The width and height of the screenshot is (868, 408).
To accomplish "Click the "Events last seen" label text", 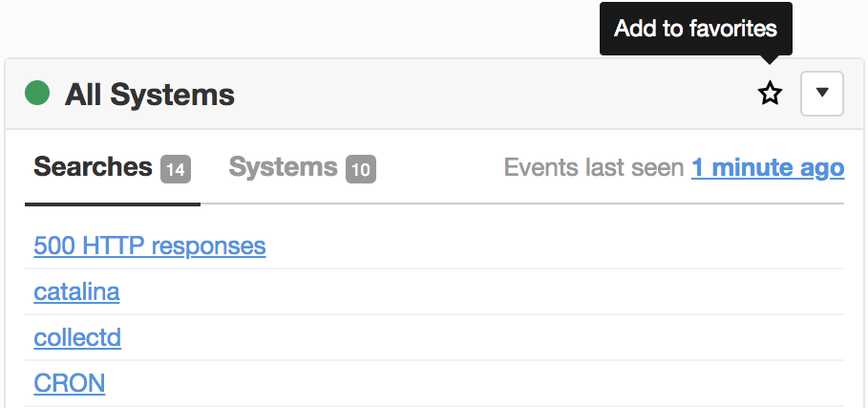I will pos(594,167).
